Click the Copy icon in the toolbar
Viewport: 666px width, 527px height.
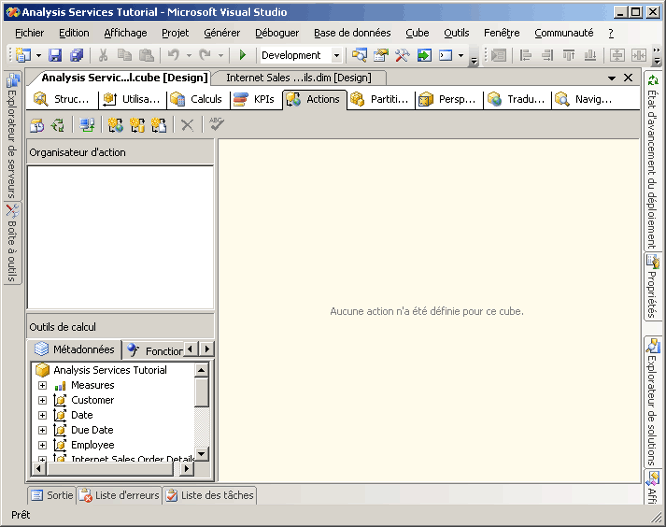[124, 55]
